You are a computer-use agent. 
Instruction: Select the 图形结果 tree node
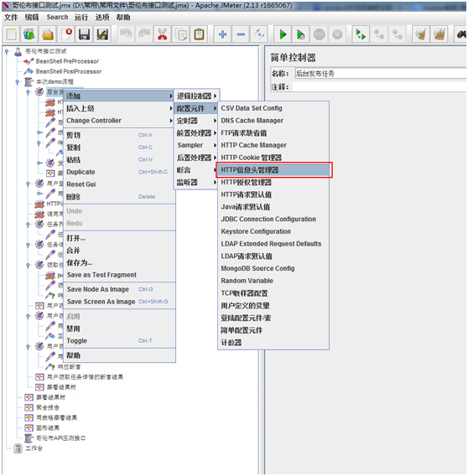tap(48, 427)
